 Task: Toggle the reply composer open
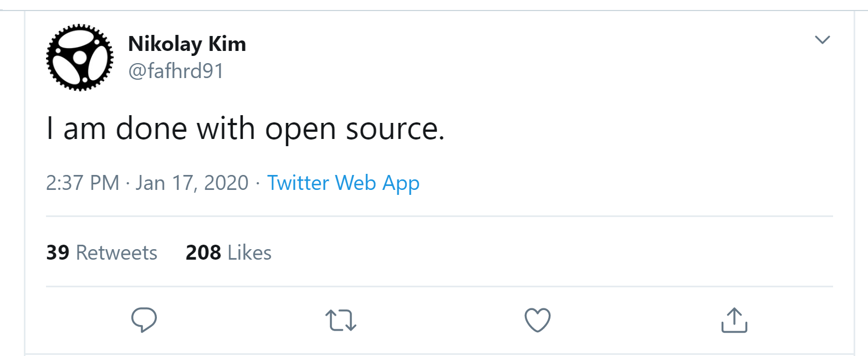pos(144,319)
